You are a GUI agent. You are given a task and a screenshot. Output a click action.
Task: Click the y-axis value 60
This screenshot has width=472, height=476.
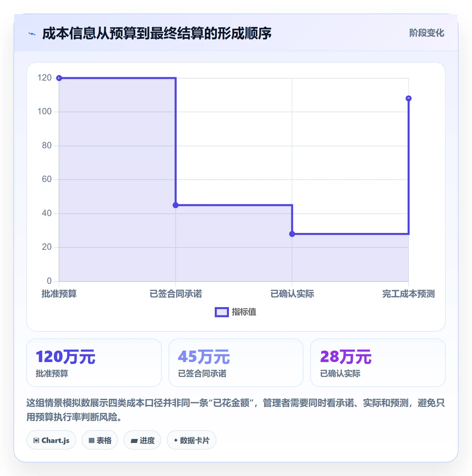[x=47, y=179]
